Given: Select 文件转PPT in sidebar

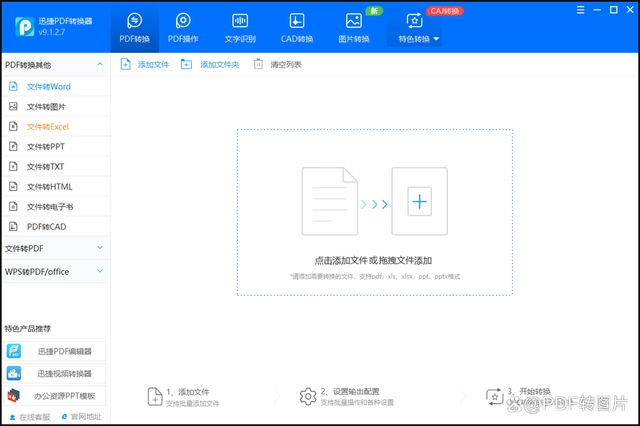Looking at the screenshot, I should [x=56, y=146].
